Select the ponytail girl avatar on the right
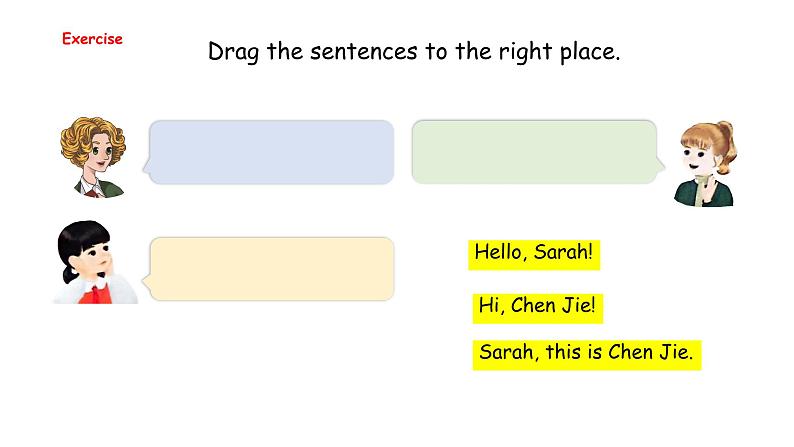The height and width of the screenshot is (447, 794). tap(705, 164)
